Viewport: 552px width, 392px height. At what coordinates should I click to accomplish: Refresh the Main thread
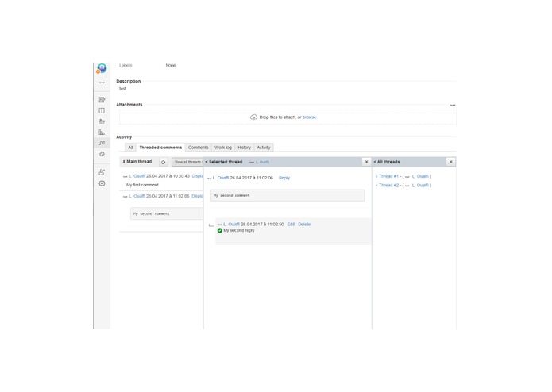(163, 162)
